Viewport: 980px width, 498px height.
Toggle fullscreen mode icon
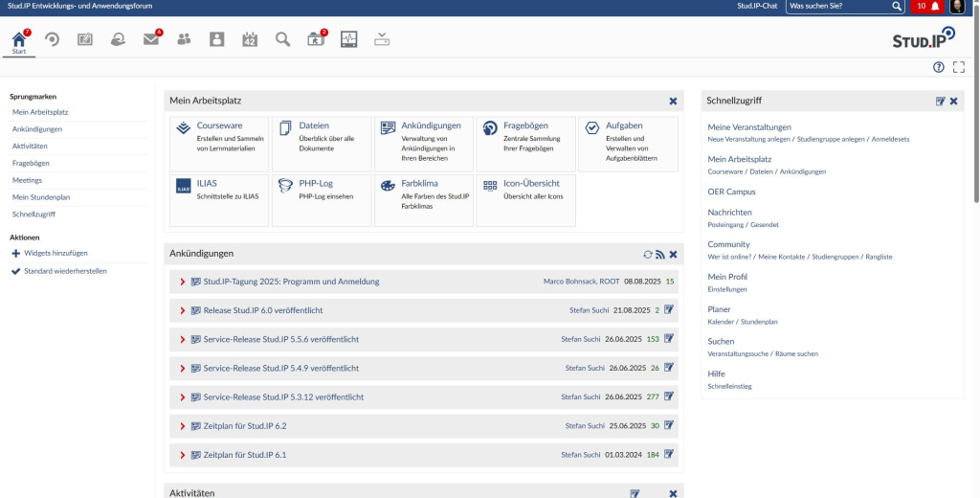[x=959, y=68]
